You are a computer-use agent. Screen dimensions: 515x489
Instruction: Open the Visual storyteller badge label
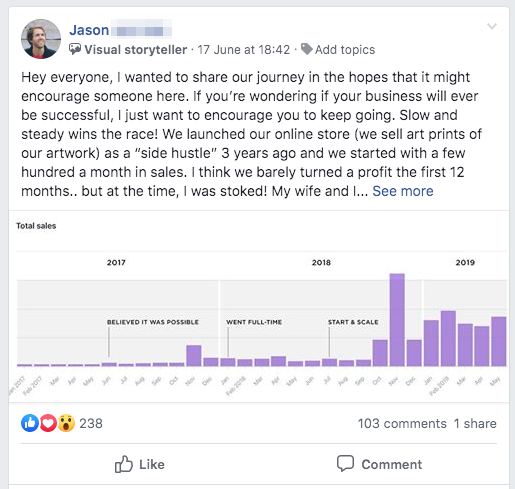pyautogui.click(x=136, y=50)
